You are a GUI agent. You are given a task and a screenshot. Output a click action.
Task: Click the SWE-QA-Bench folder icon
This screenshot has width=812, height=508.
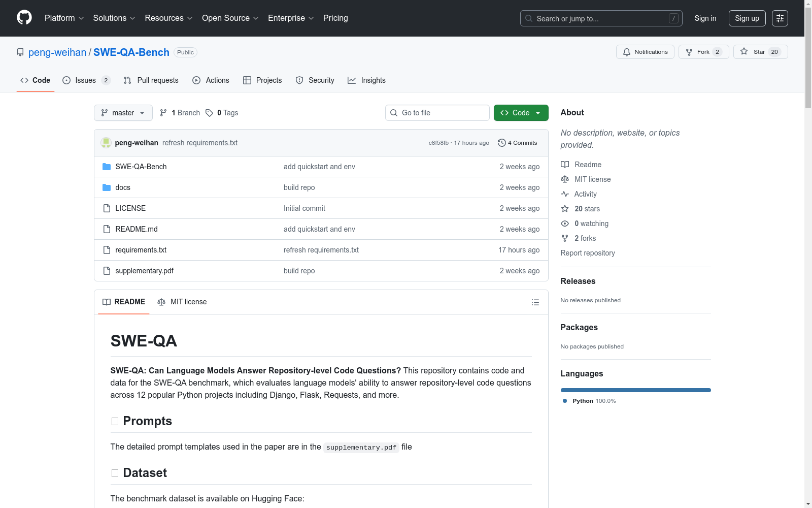pyautogui.click(x=107, y=167)
